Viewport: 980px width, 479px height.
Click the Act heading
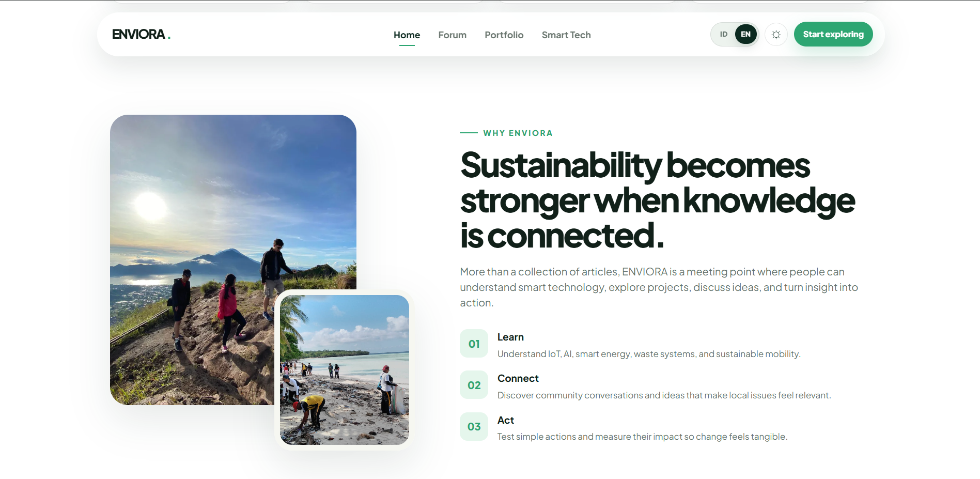[x=505, y=420]
